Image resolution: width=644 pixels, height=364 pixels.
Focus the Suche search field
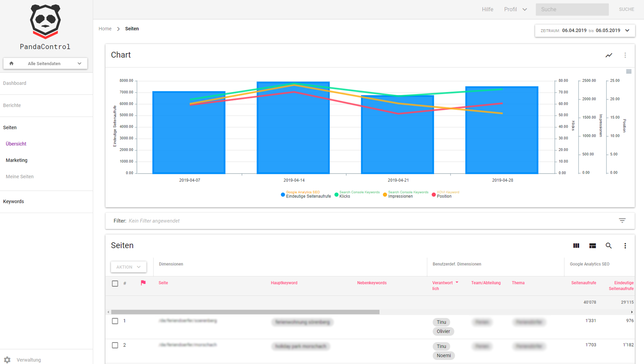tap(572, 9)
